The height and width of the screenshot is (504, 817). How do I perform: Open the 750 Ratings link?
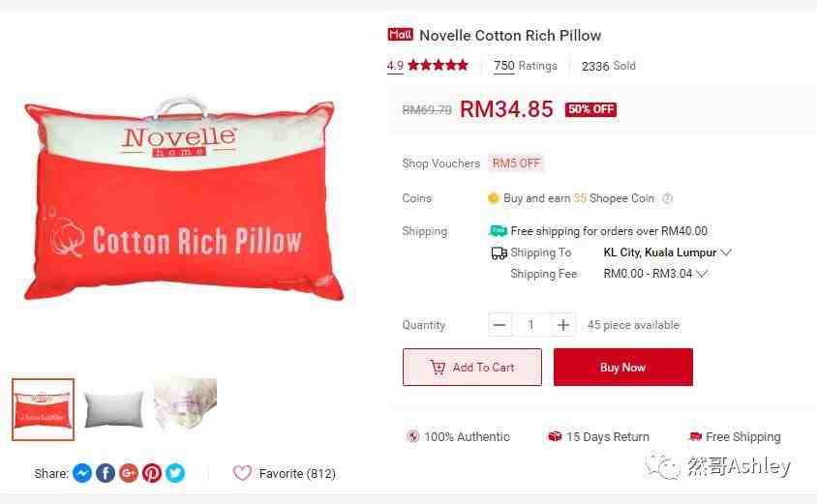(526, 66)
